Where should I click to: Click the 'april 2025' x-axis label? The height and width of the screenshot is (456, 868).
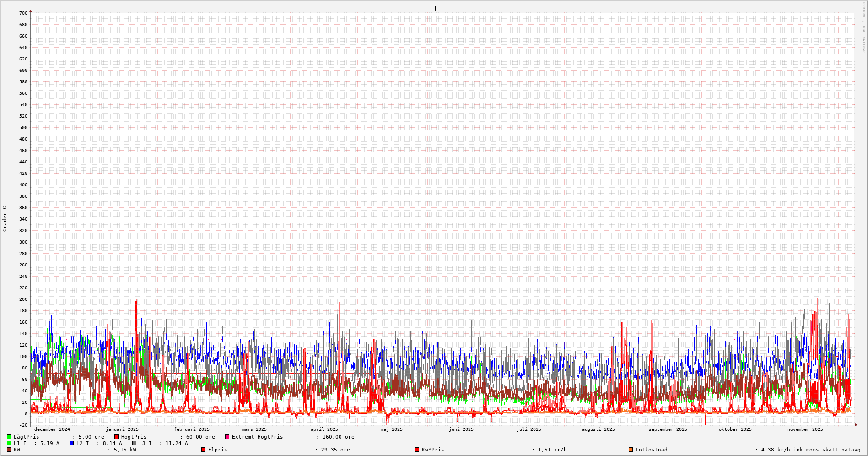tap(324, 429)
